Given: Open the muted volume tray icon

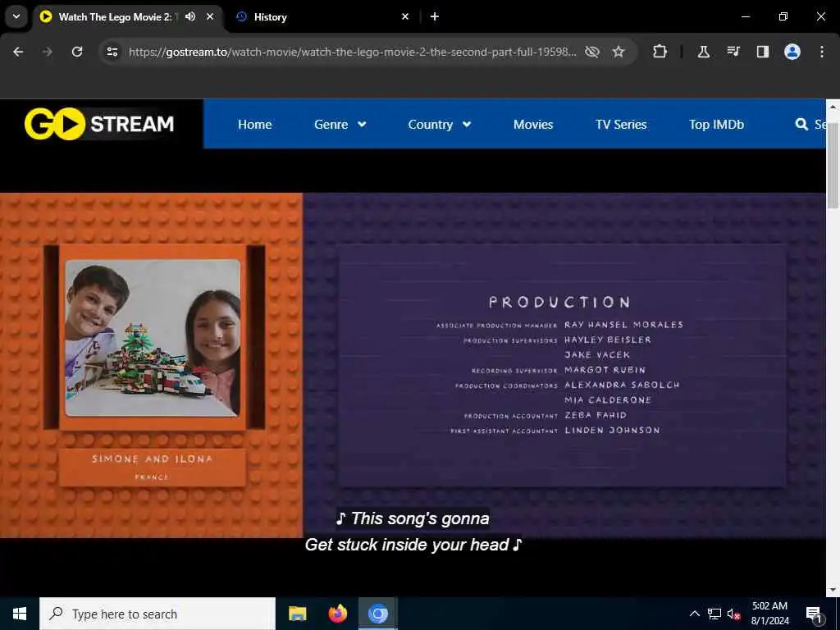Looking at the screenshot, I should click(x=734, y=614).
